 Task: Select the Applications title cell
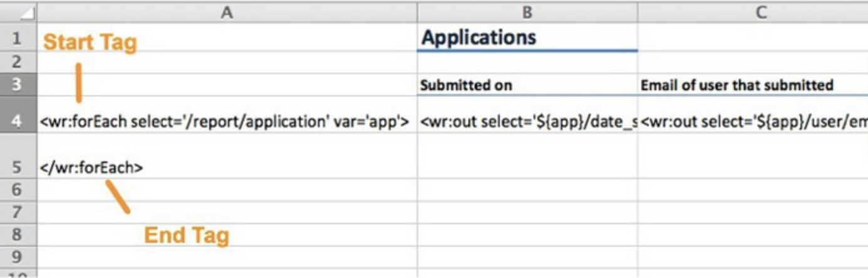point(527,38)
